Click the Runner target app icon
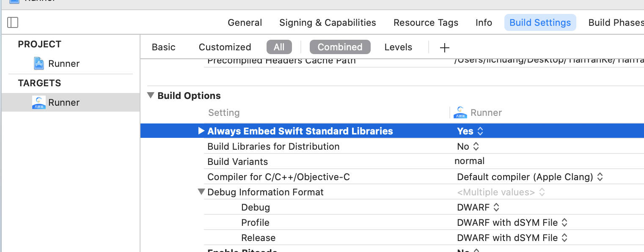Image resolution: width=644 pixels, height=252 pixels. click(x=39, y=102)
